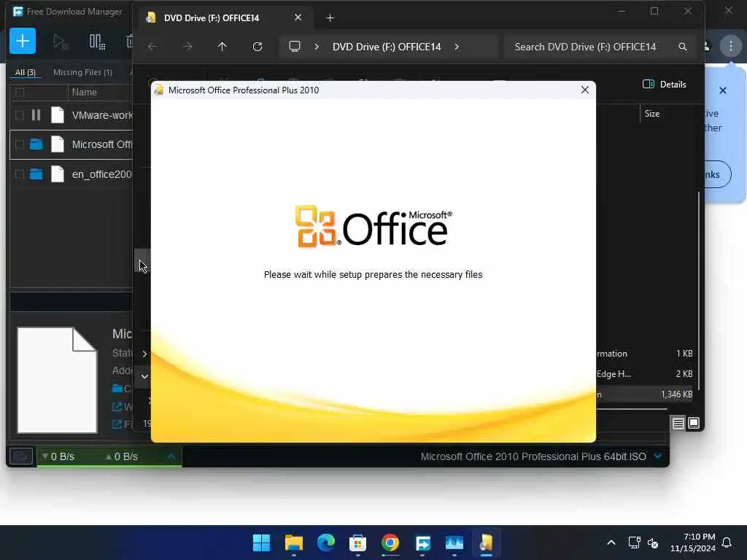Refresh the DVD Drive folder view

(258, 47)
